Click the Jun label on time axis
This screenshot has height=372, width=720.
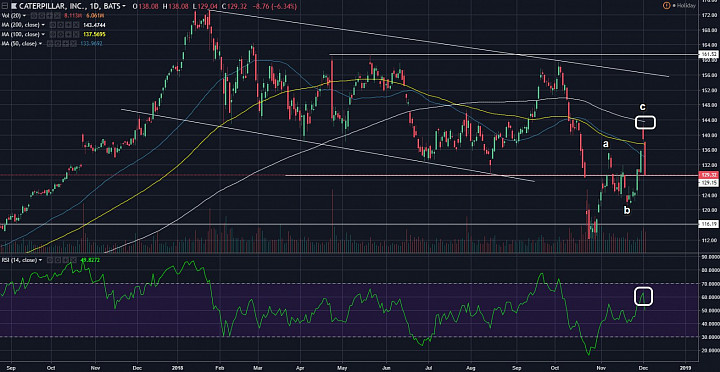coord(387,367)
